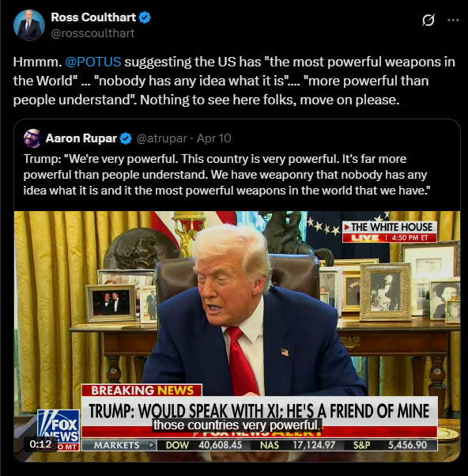Click Aaron Rupar's small avatar
Screen dimensions: 468x476
(32, 138)
